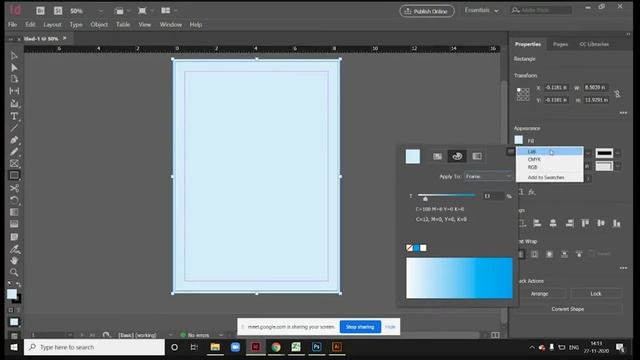Select the Scissors tool
The image size is (640, 360).
[14, 188]
